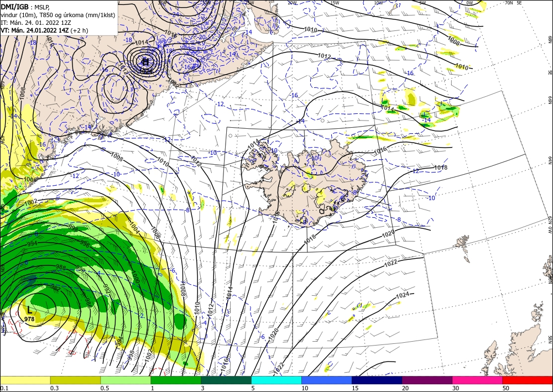Click the legend value 20
The width and height of the screenshot is (553, 392).
405,388
